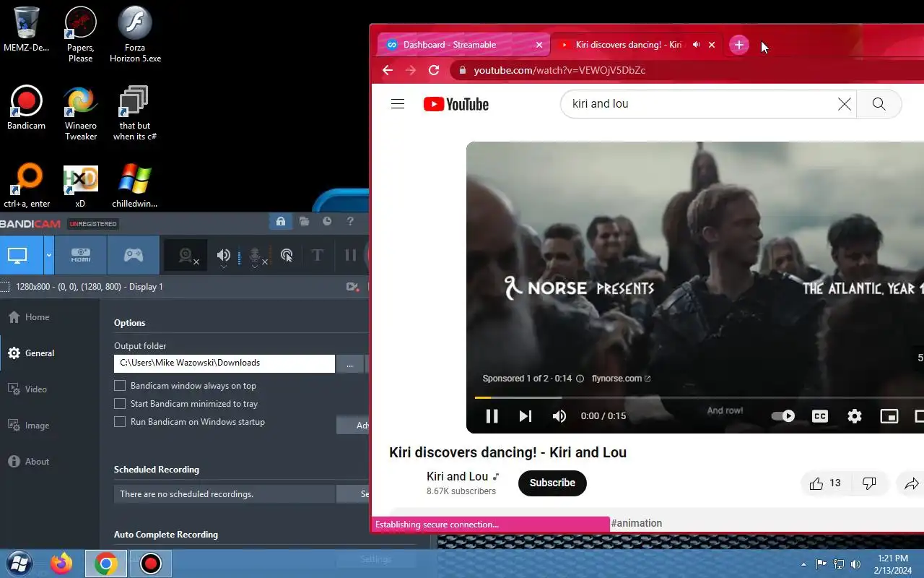Image resolution: width=924 pixels, height=578 pixels.
Task: Expand the screen recording mode dropdown arrow
Action: 49,255
